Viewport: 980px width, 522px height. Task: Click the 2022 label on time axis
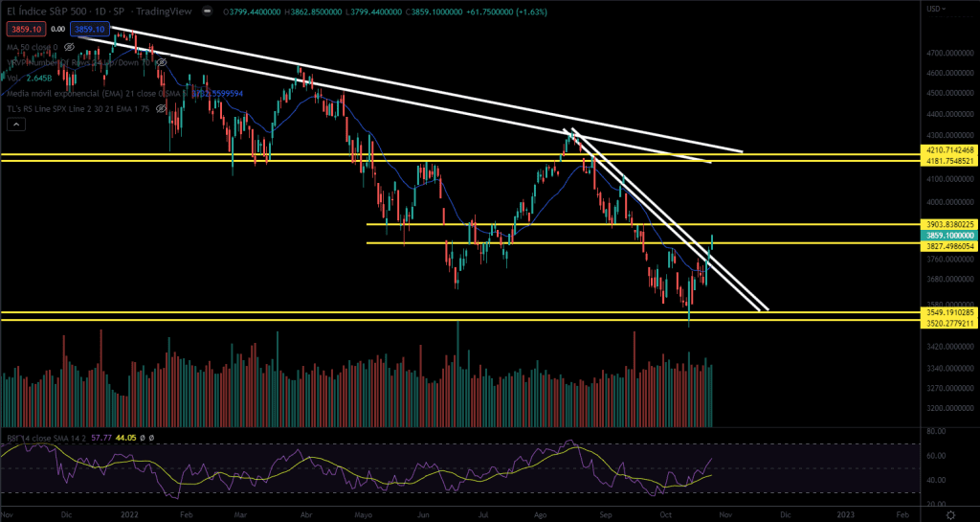click(x=129, y=514)
